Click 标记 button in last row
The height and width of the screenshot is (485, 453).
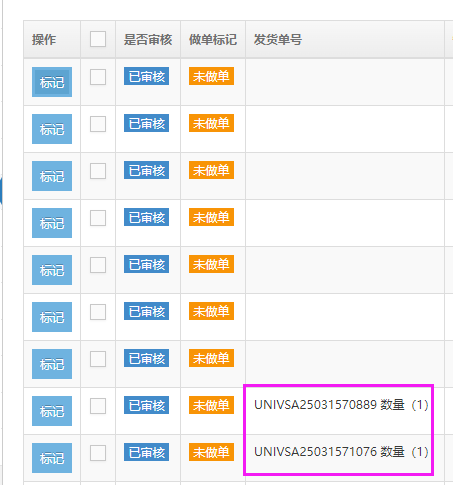coord(52,458)
